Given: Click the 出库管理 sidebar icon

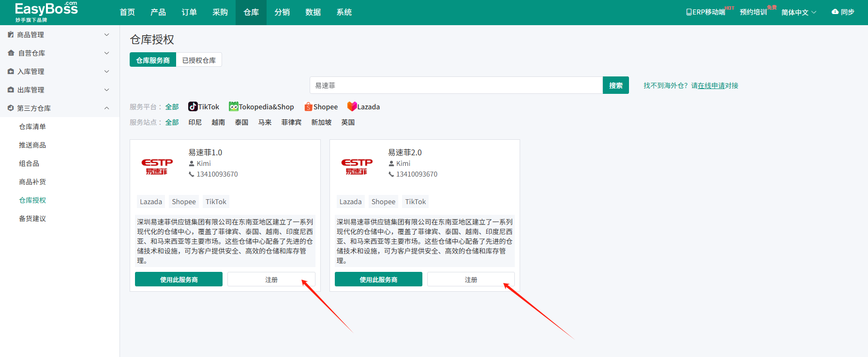Looking at the screenshot, I should pyautogui.click(x=11, y=90).
